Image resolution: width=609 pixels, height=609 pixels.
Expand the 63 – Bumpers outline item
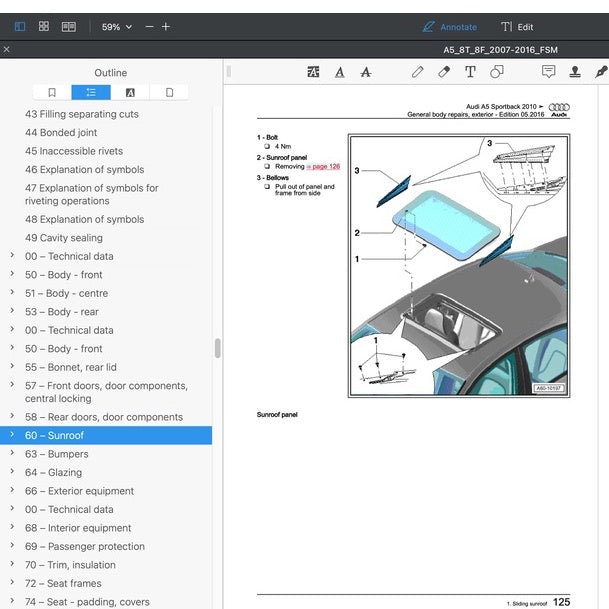(12, 453)
